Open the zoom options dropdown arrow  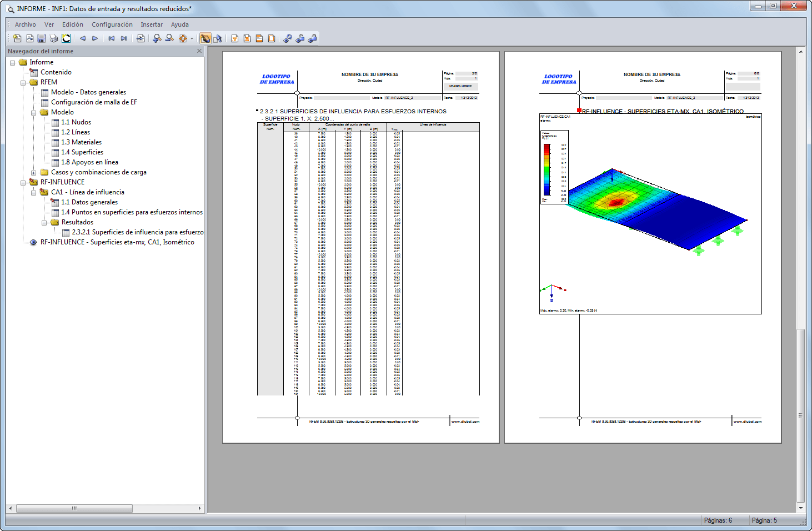click(x=192, y=38)
